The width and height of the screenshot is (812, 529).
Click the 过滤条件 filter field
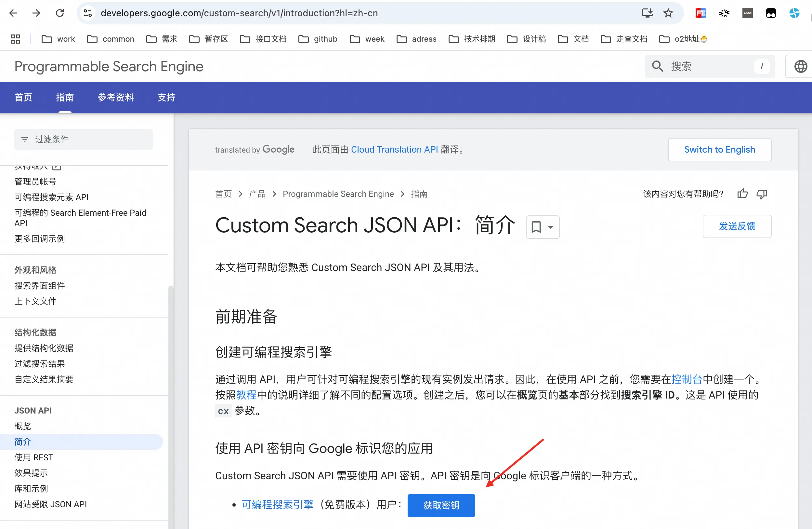click(84, 139)
